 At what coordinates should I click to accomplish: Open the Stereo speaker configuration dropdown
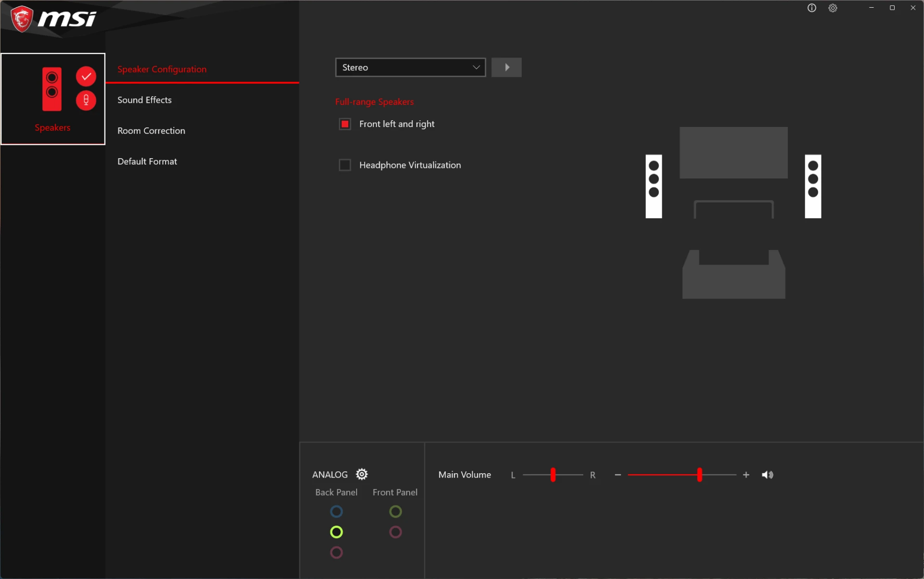(x=410, y=67)
